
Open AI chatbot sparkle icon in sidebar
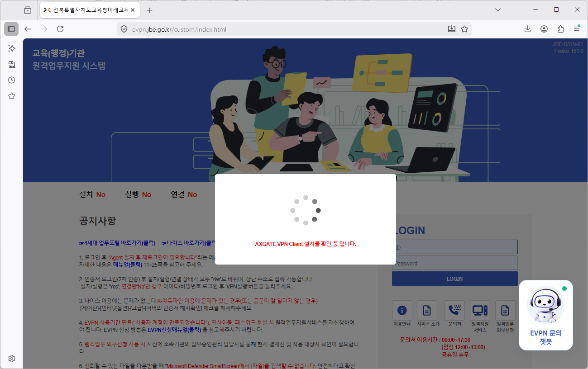coord(12,48)
